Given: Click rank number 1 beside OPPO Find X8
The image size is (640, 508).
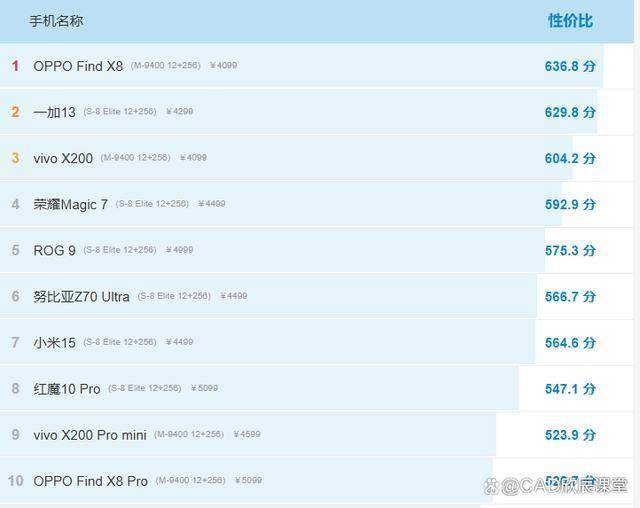Looking at the screenshot, I should [15, 66].
